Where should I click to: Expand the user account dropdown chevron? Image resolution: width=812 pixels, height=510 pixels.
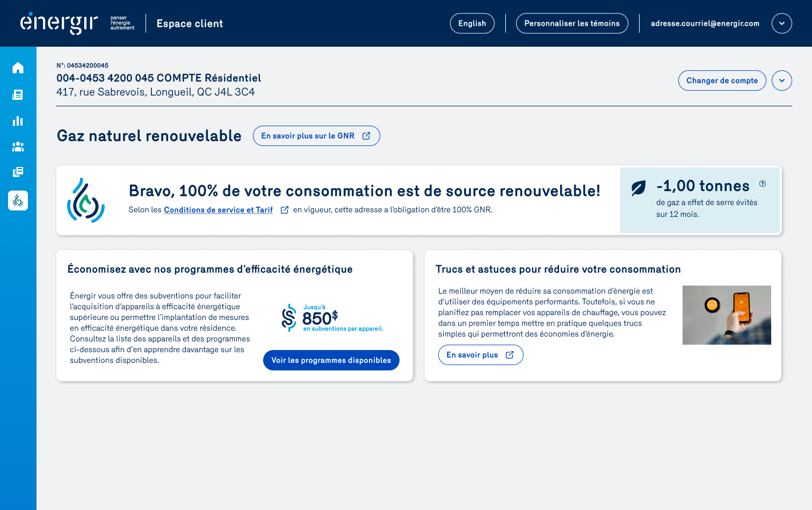782,24
